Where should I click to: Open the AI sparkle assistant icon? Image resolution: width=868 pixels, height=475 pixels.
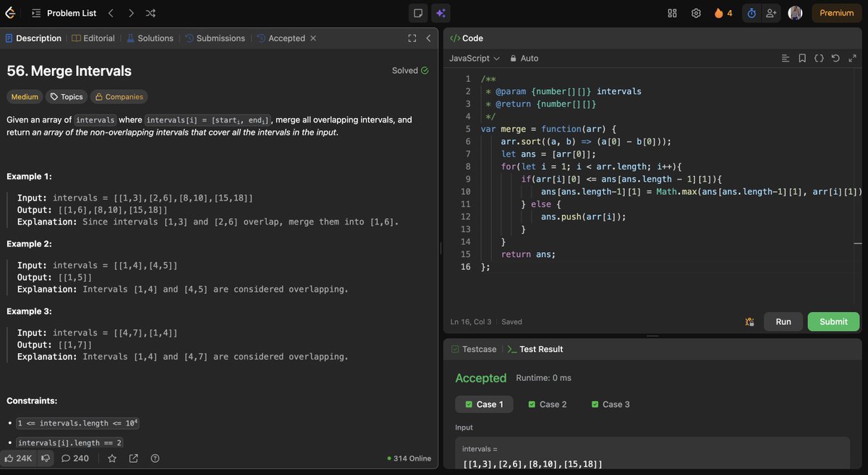point(441,13)
